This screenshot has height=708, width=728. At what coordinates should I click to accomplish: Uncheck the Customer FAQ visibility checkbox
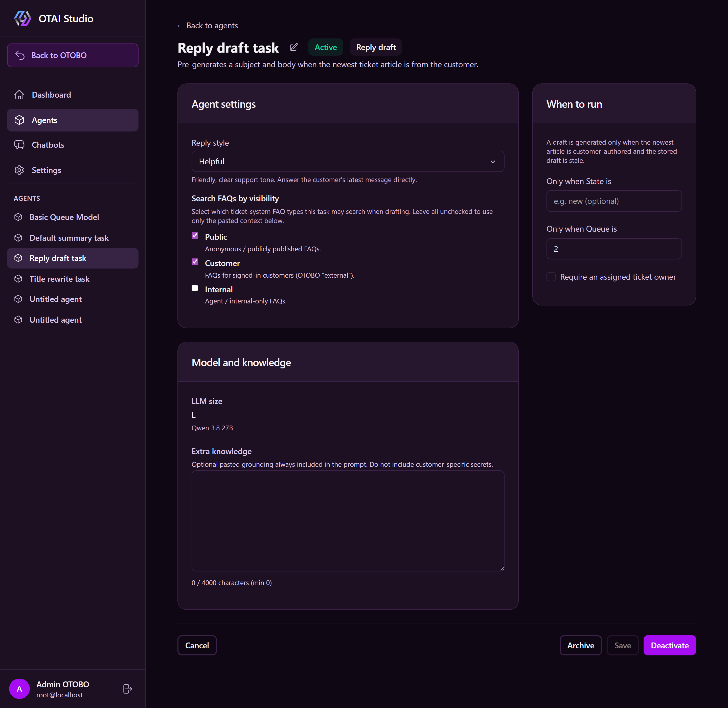(x=195, y=262)
